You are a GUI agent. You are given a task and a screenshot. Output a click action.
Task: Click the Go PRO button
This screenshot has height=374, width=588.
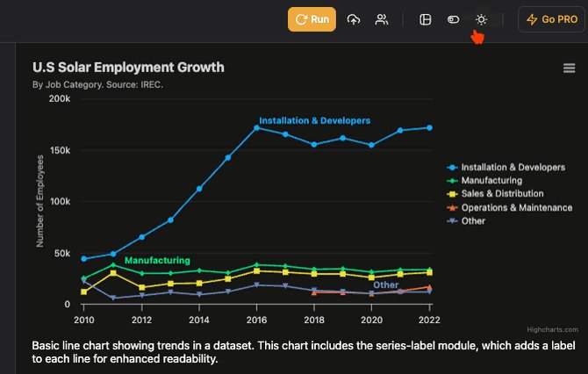[552, 19]
